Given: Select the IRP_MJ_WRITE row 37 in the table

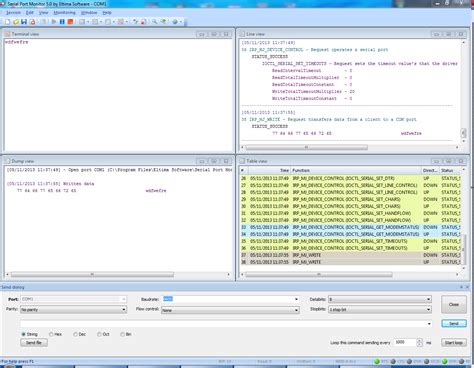Looking at the screenshot, I should pyautogui.click(x=350, y=255).
